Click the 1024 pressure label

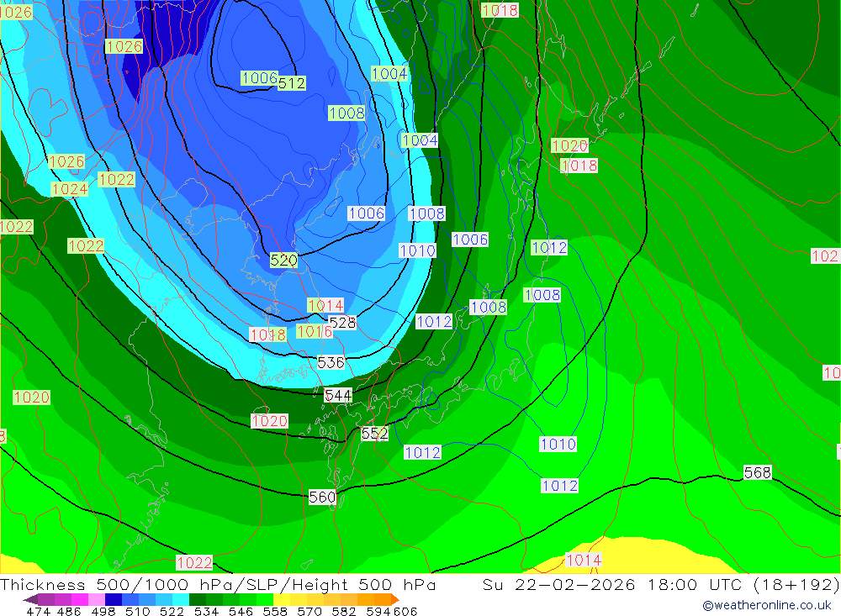pyautogui.click(x=70, y=189)
